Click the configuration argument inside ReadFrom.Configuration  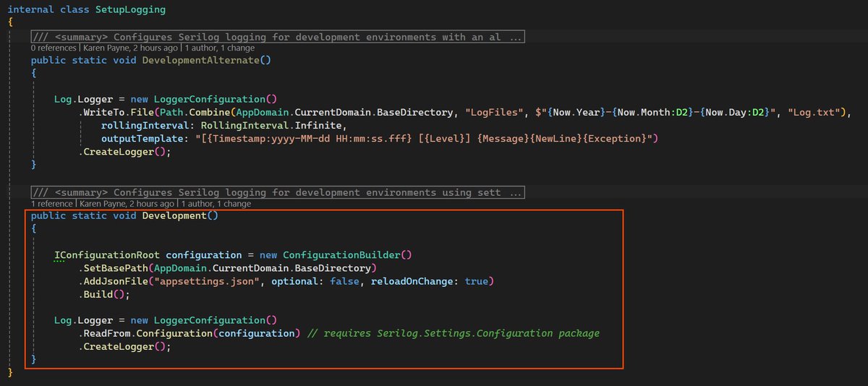257,333
